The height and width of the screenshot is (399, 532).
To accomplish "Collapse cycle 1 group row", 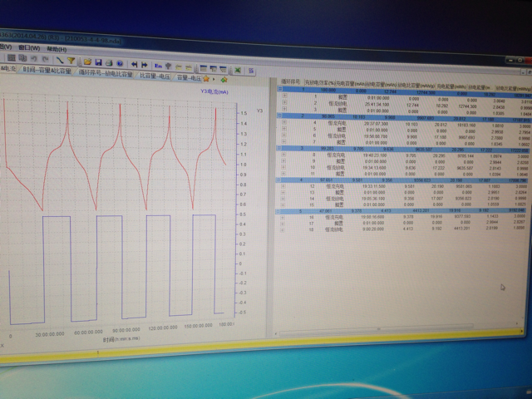I will (x=280, y=89).
